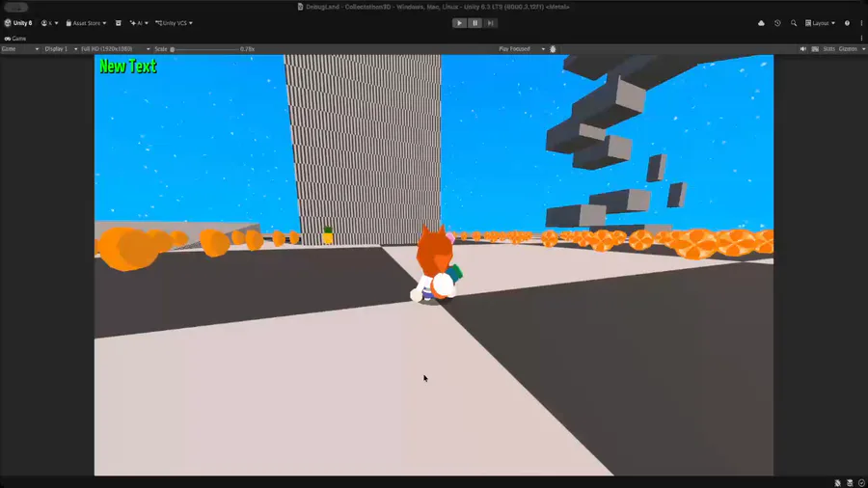Toggle Mute Audio speaker icon
868x488 pixels.
tap(802, 49)
